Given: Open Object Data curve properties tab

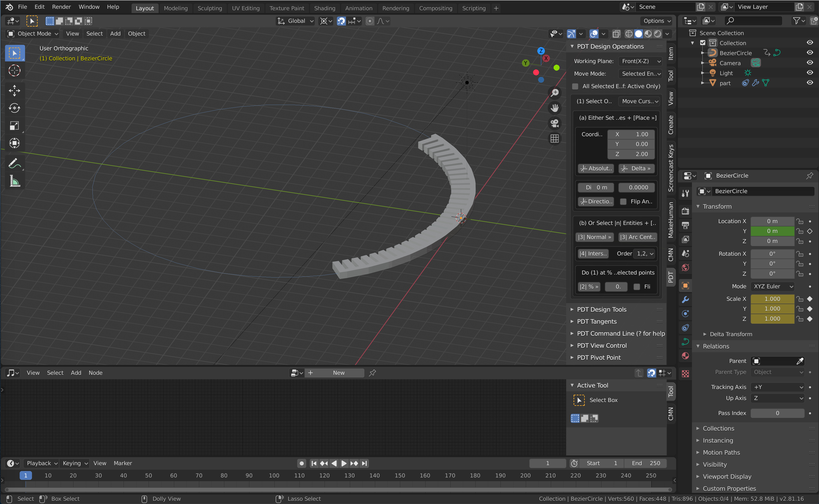Looking at the screenshot, I should coord(685,342).
